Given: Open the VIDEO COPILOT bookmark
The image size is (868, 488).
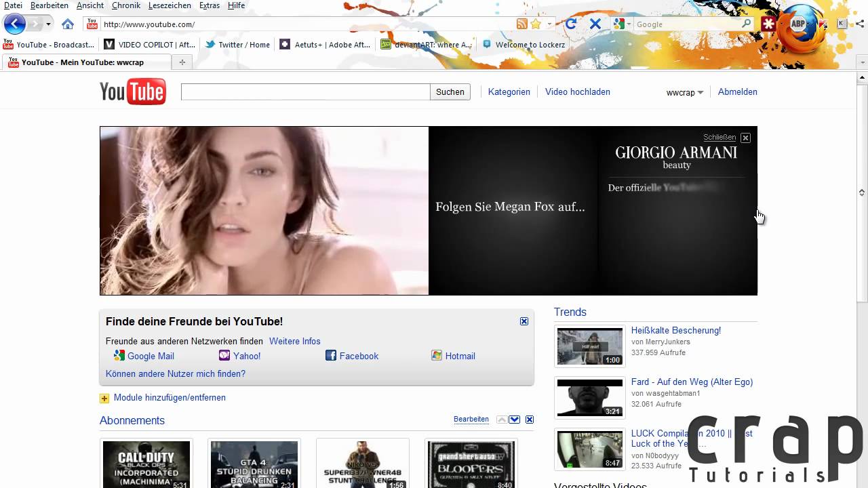Looking at the screenshot, I should click(149, 45).
